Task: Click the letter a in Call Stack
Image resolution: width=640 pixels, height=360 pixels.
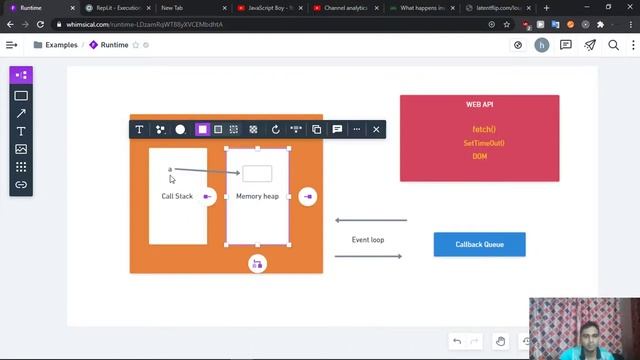Action: pyautogui.click(x=170, y=169)
